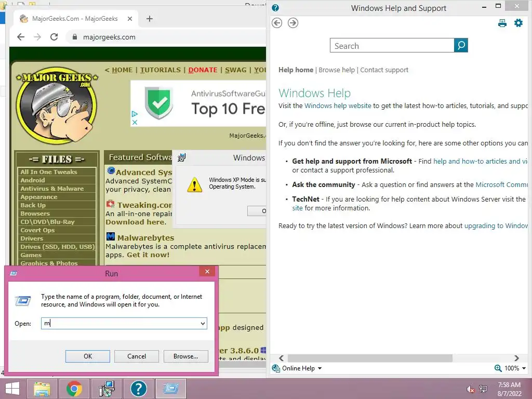Screen dimensions: 532x399
Task: Click the Help search magnifier button
Action: [461, 45]
